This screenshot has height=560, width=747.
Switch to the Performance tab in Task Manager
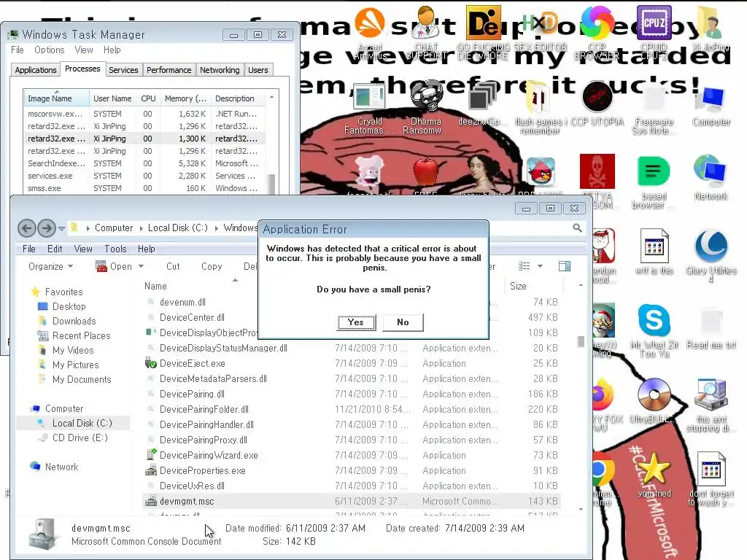(169, 70)
